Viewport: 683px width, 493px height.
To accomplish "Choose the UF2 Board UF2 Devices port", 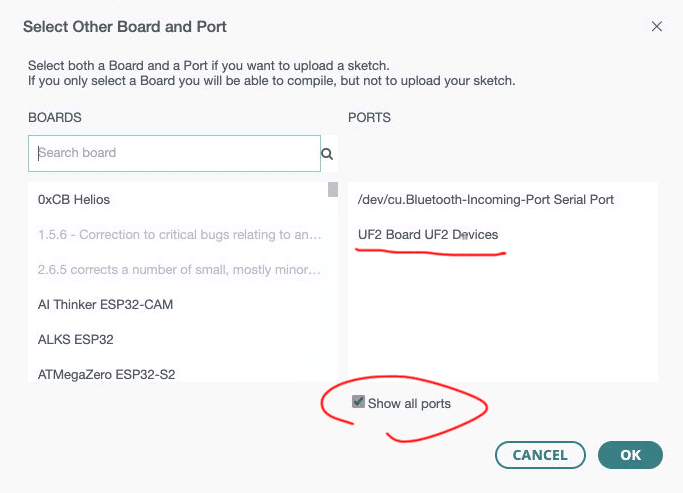I will pos(428,235).
